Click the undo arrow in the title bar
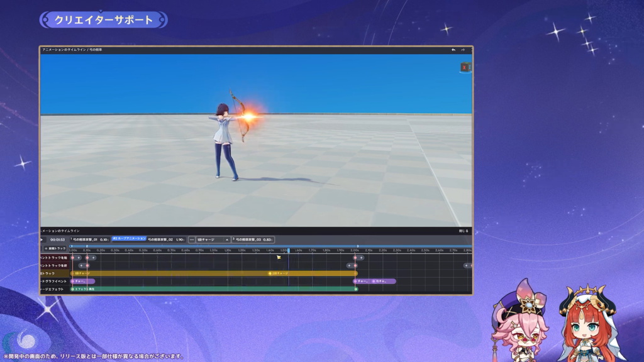Screen dimensions: 644x362 (453, 50)
